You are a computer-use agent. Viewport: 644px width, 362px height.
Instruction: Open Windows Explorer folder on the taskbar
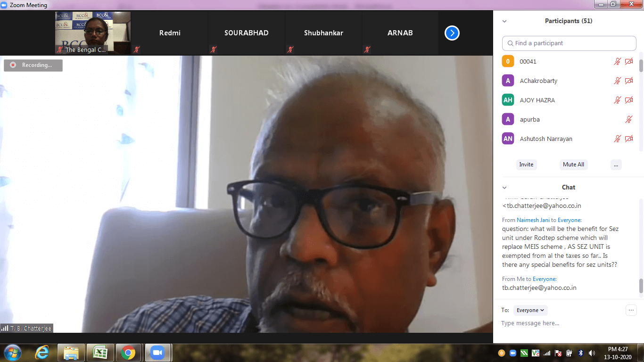point(71,353)
